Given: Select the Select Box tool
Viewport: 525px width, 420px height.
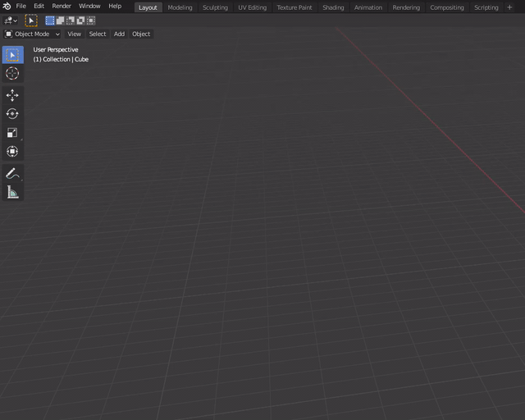Looking at the screenshot, I should point(12,55).
